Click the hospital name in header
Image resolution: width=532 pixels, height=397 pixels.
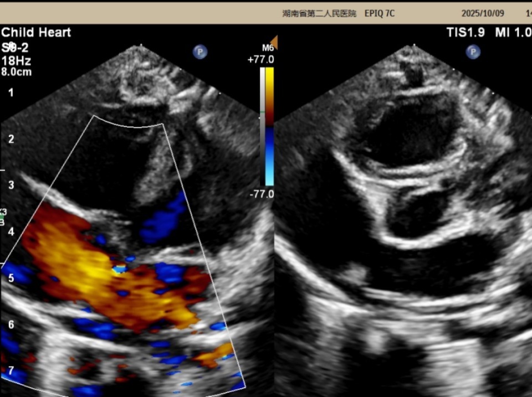pos(319,13)
